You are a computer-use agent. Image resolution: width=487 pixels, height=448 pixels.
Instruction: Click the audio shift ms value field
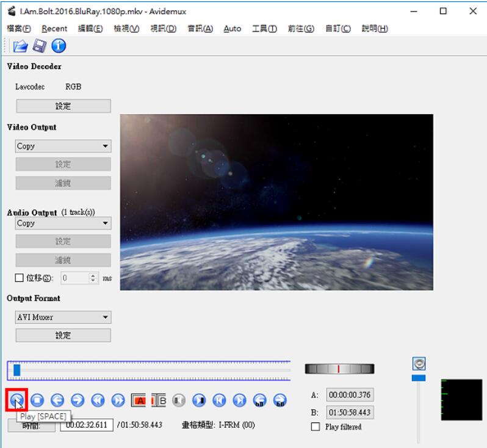click(x=75, y=278)
